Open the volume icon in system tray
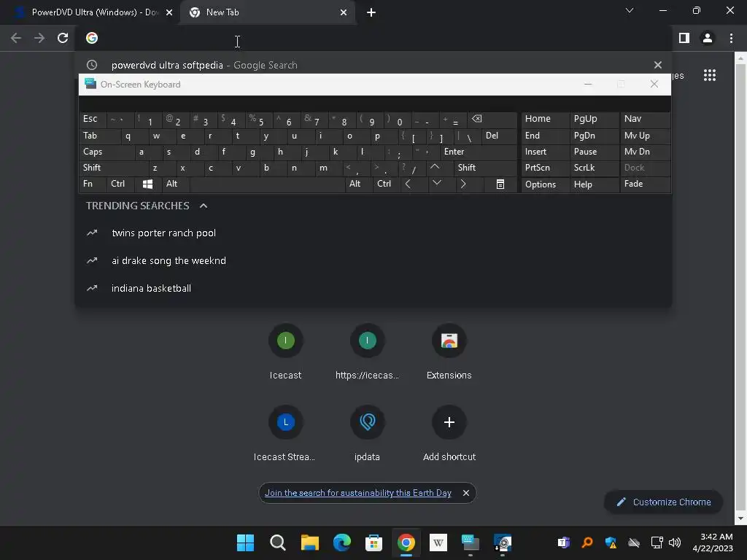 click(x=675, y=542)
